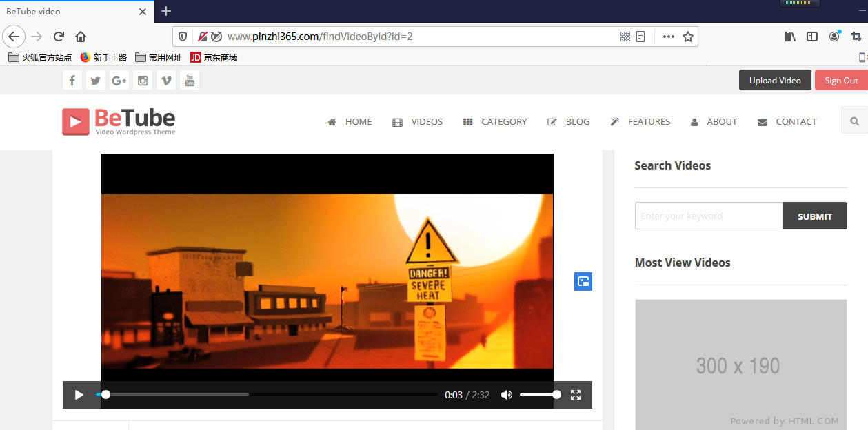This screenshot has width=868, height=430.
Task: Submit the video search
Action: [x=815, y=216]
